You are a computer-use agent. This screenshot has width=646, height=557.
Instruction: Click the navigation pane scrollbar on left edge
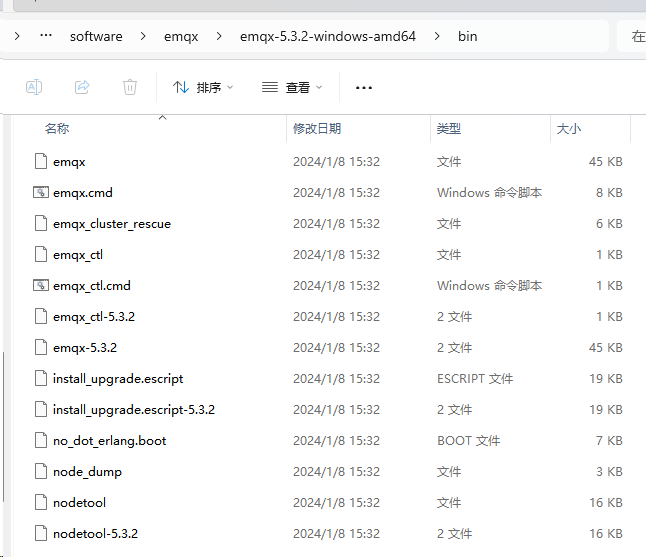(x=3, y=427)
